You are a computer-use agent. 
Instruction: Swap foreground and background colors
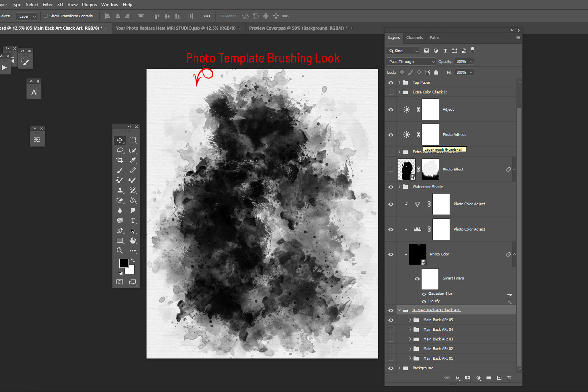point(133,260)
